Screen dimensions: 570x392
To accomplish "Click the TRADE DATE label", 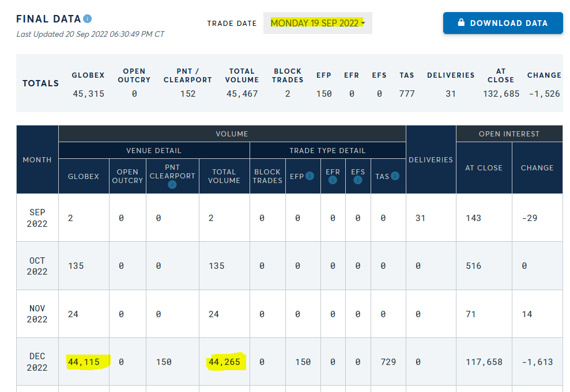I will click(232, 24).
